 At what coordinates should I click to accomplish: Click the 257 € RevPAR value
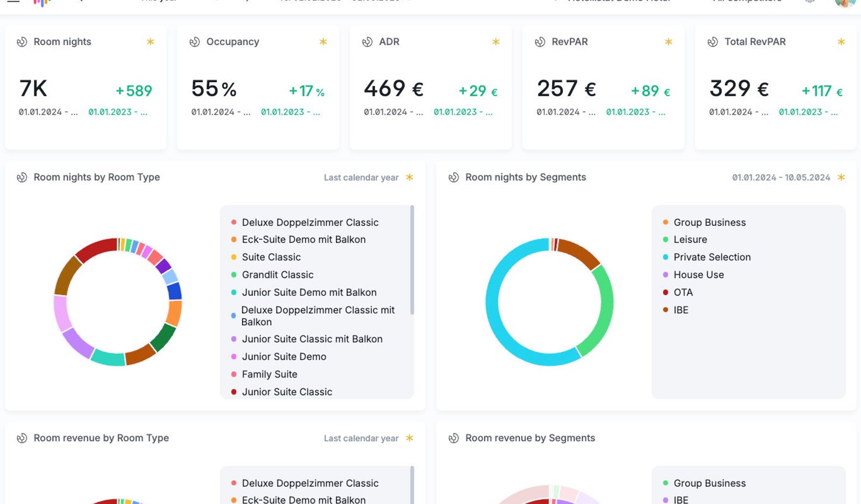[567, 88]
